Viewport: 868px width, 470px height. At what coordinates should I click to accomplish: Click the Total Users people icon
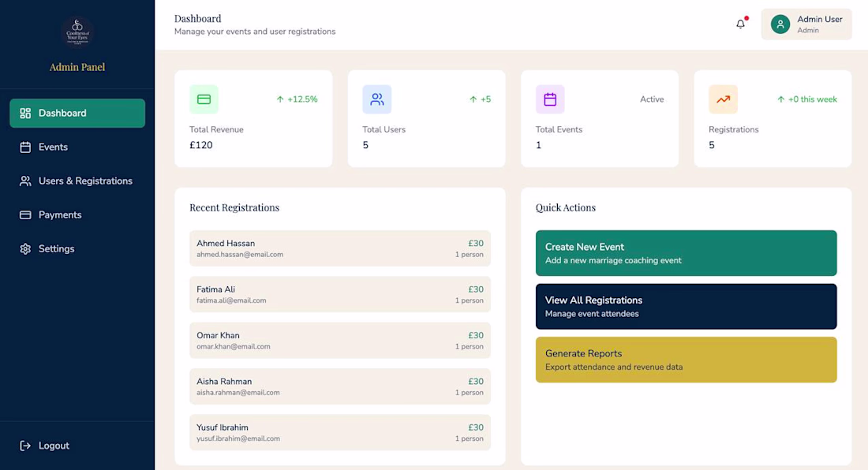click(x=377, y=99)
